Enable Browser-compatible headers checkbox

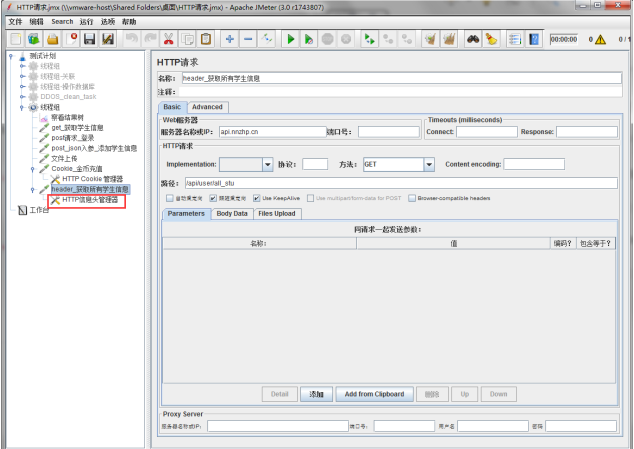(412, 198)
